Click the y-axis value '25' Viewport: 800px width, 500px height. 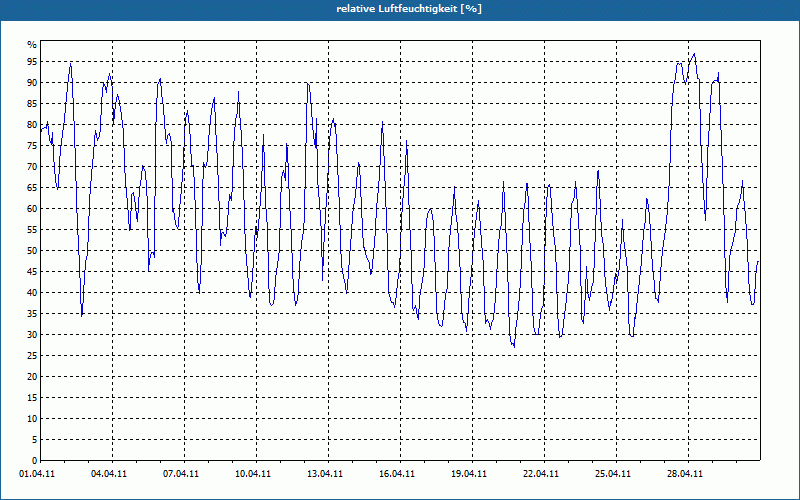coord(32,355)
